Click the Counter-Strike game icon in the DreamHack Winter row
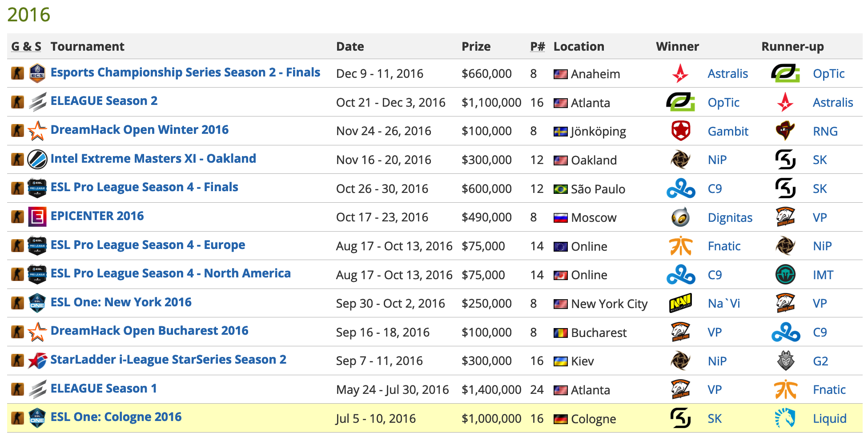 (x=17, y=131)
